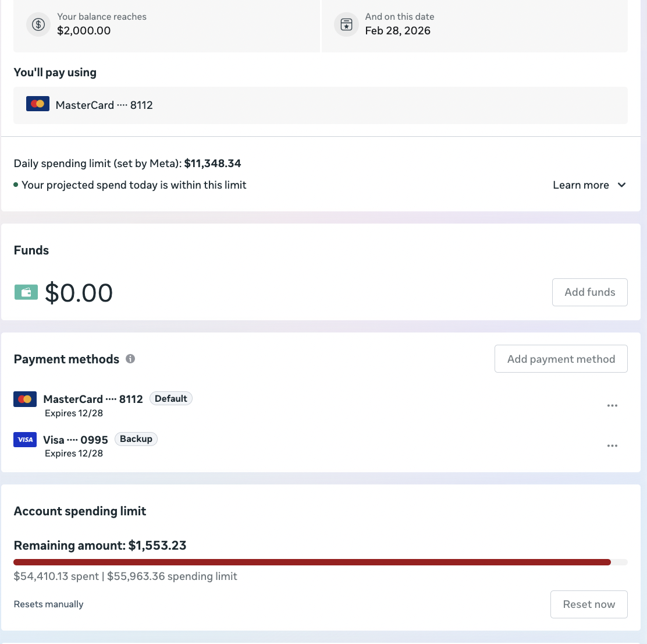This screenshot has width=647, height=644.
Task: Click the Reset now button
Action: pos(589,604)
